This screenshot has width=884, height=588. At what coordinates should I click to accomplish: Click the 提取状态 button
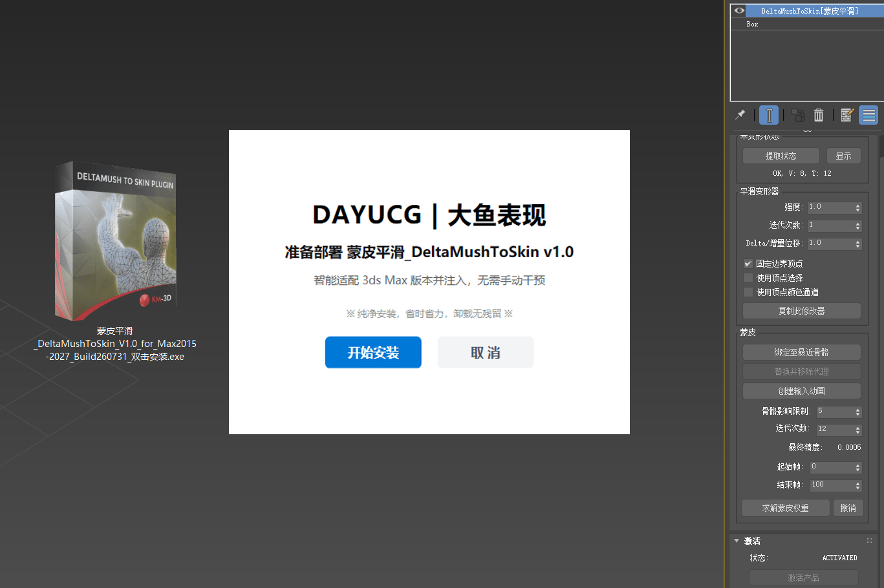781,156
